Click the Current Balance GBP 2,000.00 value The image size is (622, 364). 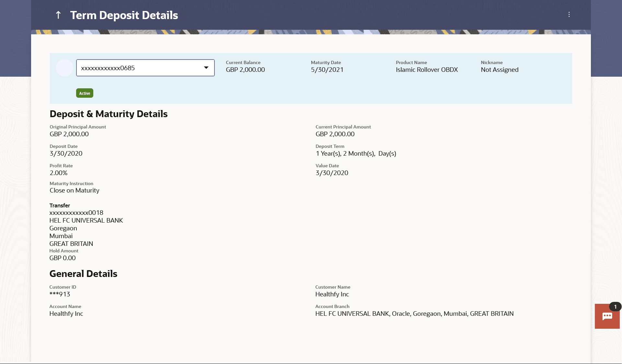245,70
